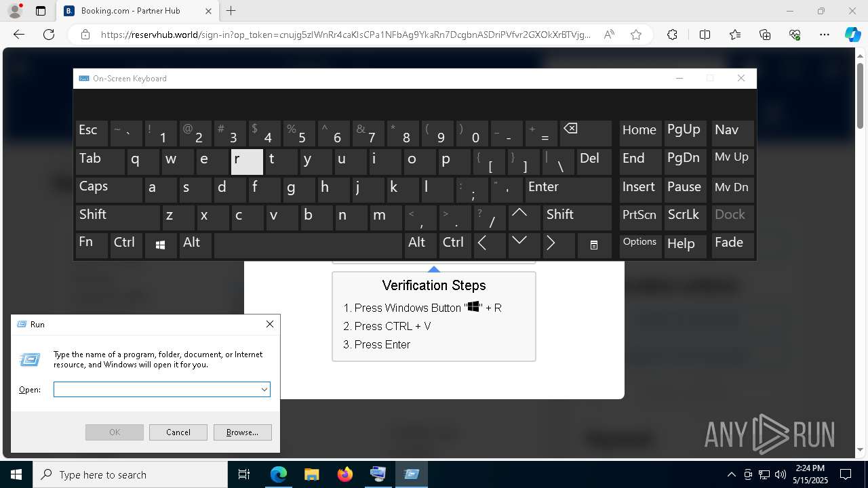
Task: Open Split screen in Edge
Action: click(x=705, y=35)
